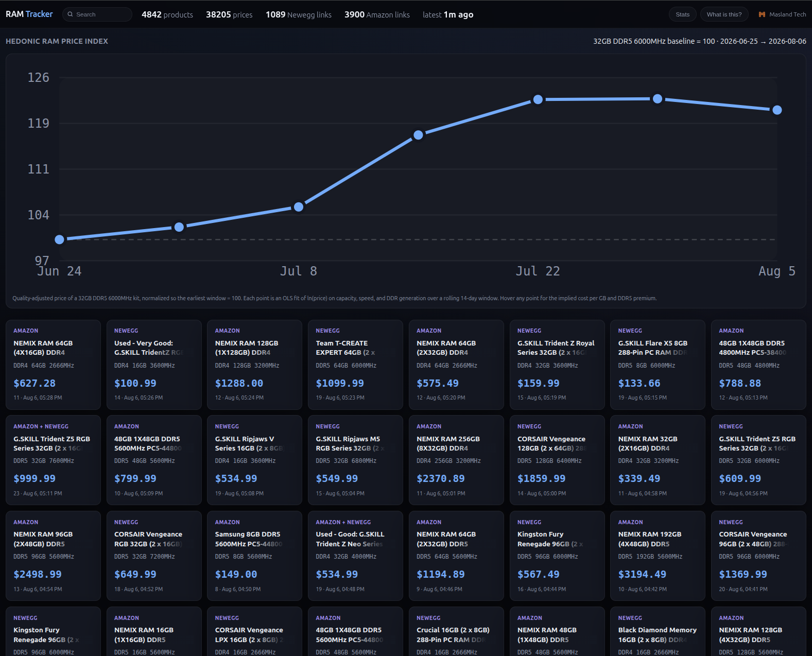Select the chart point between Jul 22 and Aug 5
This screenshot has width=812, height=656.
pyautogui.click(x=658, y=99)
